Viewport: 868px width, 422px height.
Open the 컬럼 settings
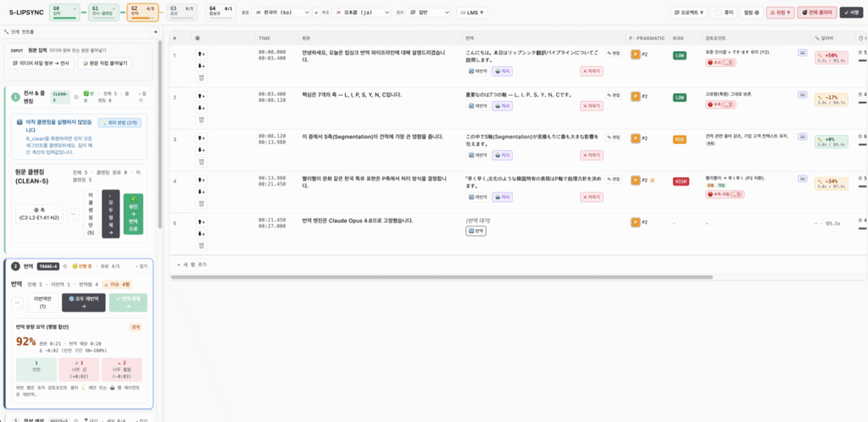coord(751,12)
